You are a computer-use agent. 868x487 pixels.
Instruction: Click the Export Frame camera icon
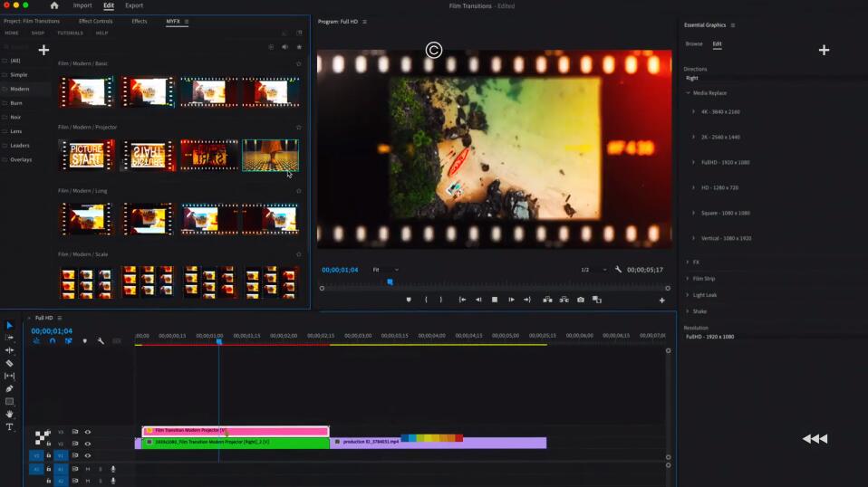[581, 300]
